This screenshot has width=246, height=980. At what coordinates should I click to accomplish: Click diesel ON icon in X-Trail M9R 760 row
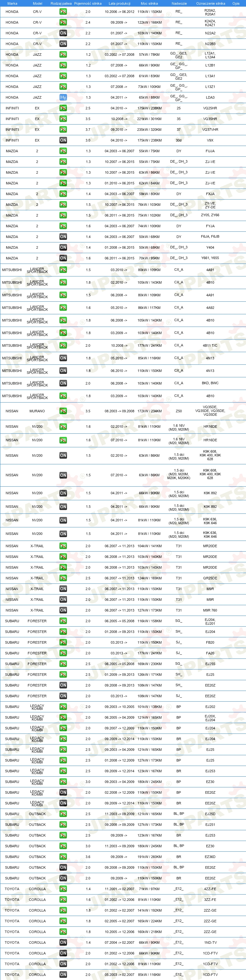63,610
